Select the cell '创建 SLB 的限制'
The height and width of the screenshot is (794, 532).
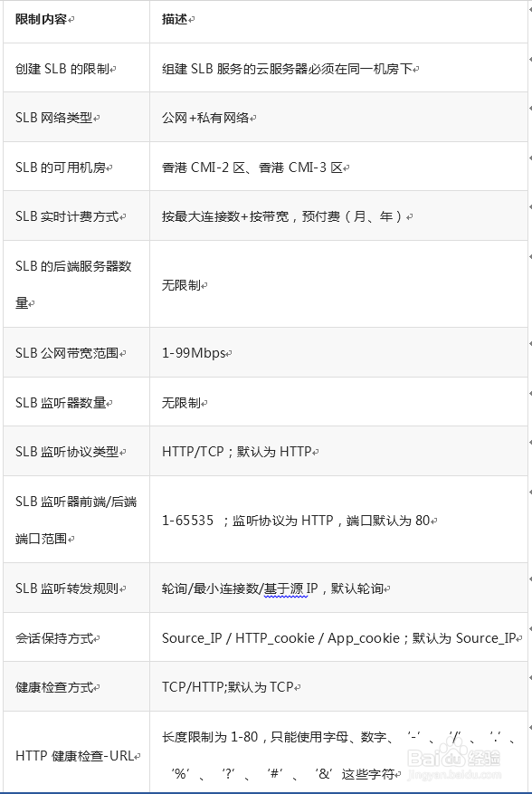pyautogui.click(x=76, y=68)
